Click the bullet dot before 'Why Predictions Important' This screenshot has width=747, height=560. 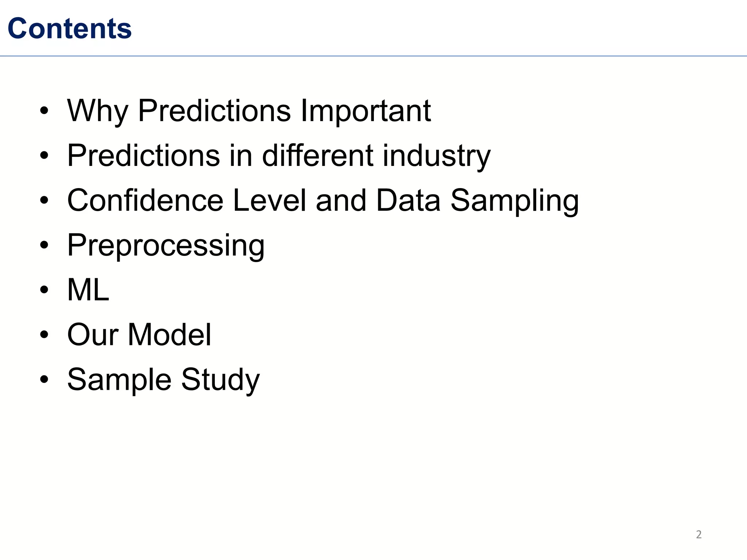coord(44,110)
